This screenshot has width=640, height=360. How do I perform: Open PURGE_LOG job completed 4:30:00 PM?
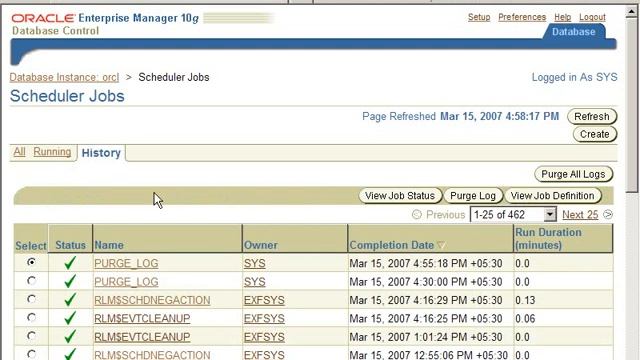click(x=126, y=282)
